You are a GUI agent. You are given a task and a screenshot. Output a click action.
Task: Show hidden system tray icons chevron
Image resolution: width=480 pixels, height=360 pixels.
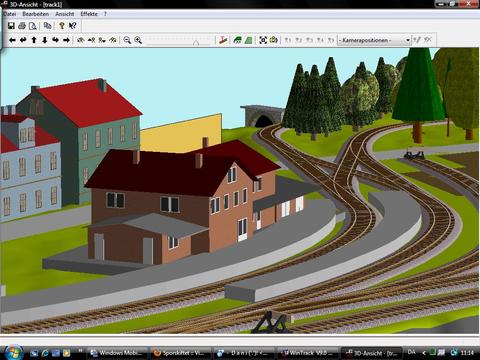(x=424, y=352)
